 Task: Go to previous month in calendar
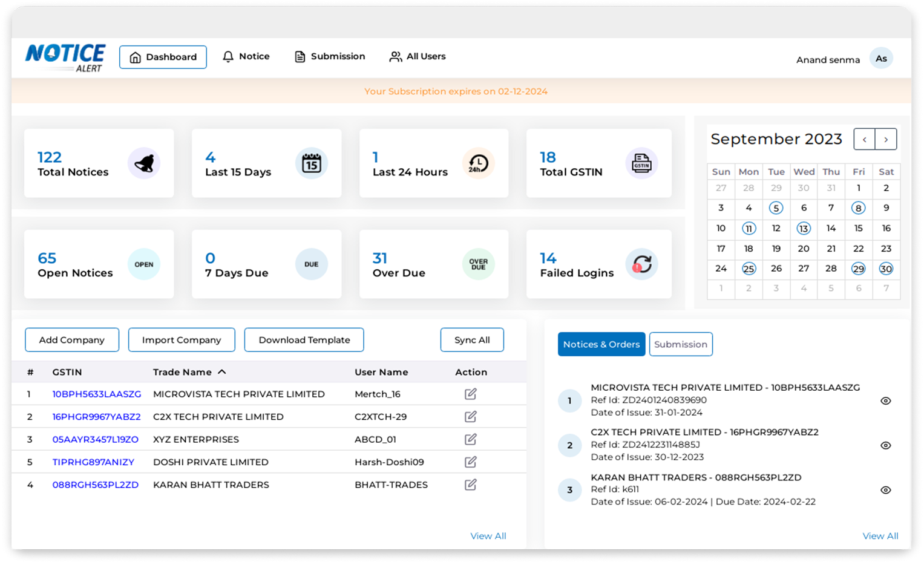pos(864,140)
